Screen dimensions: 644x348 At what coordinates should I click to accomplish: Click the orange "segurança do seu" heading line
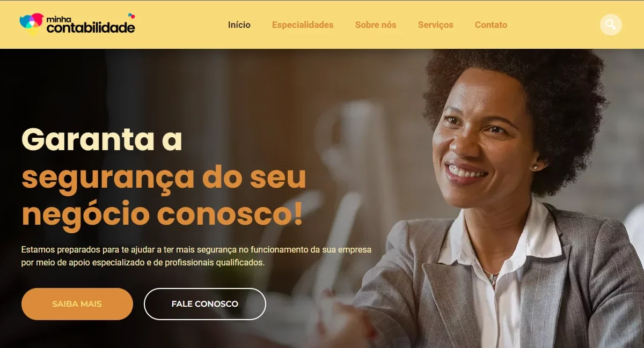(x=164, y=177)
